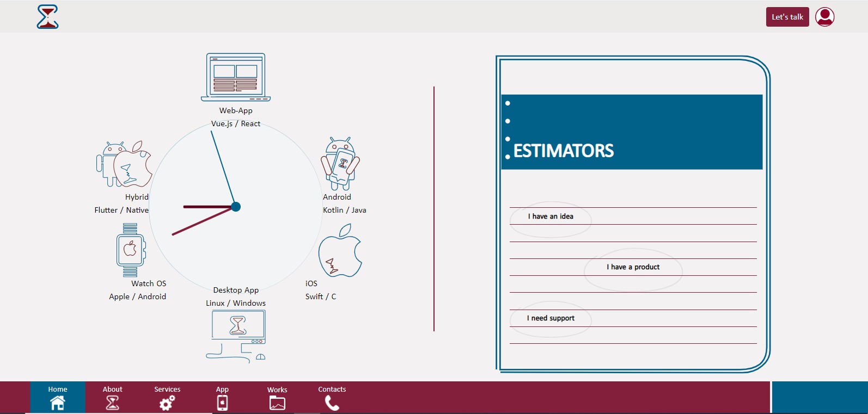This screenshot has width=868, height=414.
Task: Click the Let's talk button
Action: 787,17
